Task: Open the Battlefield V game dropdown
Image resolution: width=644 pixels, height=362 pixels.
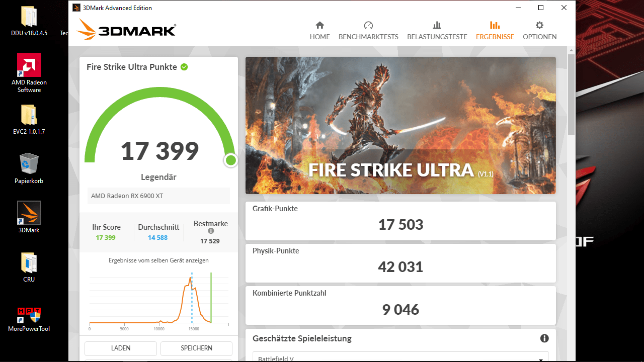Action: pos(400,356)
